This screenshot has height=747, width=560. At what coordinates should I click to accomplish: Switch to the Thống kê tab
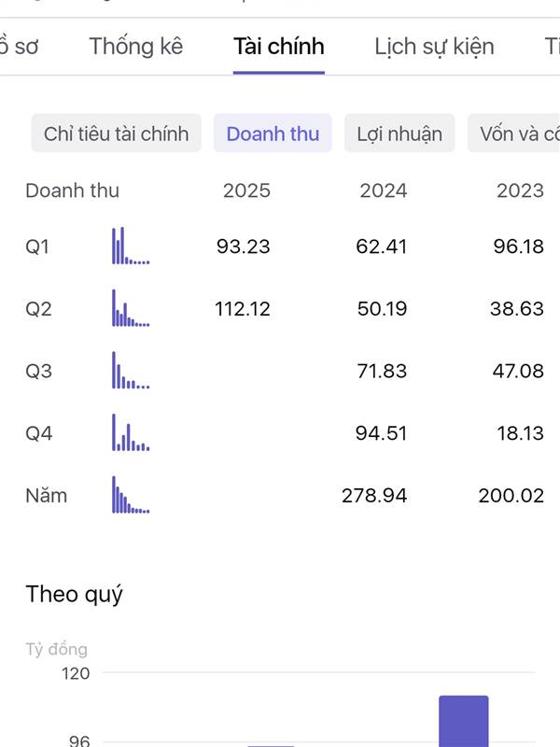click(x=136, y=46)
